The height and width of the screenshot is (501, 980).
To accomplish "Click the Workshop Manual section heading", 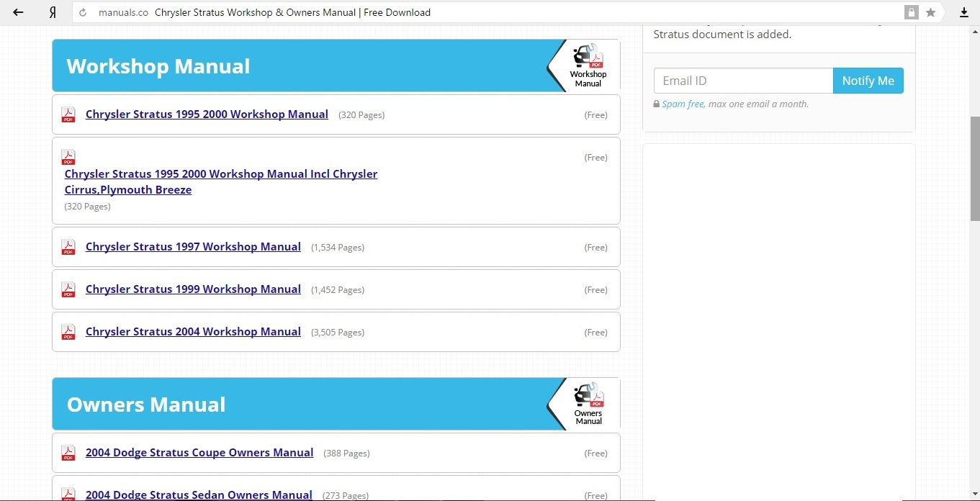I will tap(158, 66).
